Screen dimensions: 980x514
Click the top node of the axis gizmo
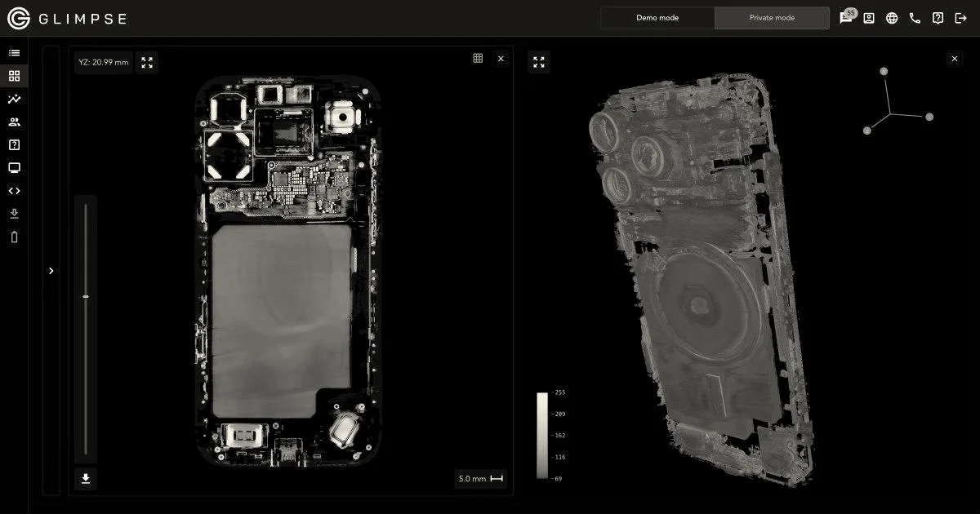[883, 72]
